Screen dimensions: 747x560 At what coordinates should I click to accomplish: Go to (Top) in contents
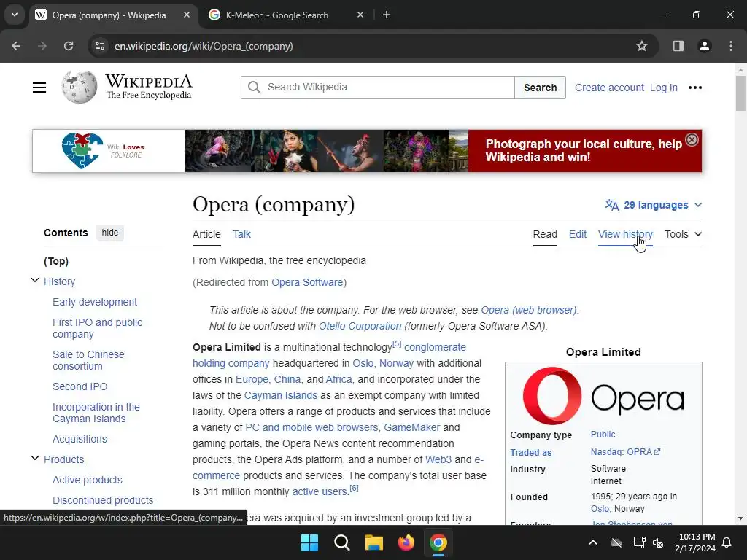56,261
